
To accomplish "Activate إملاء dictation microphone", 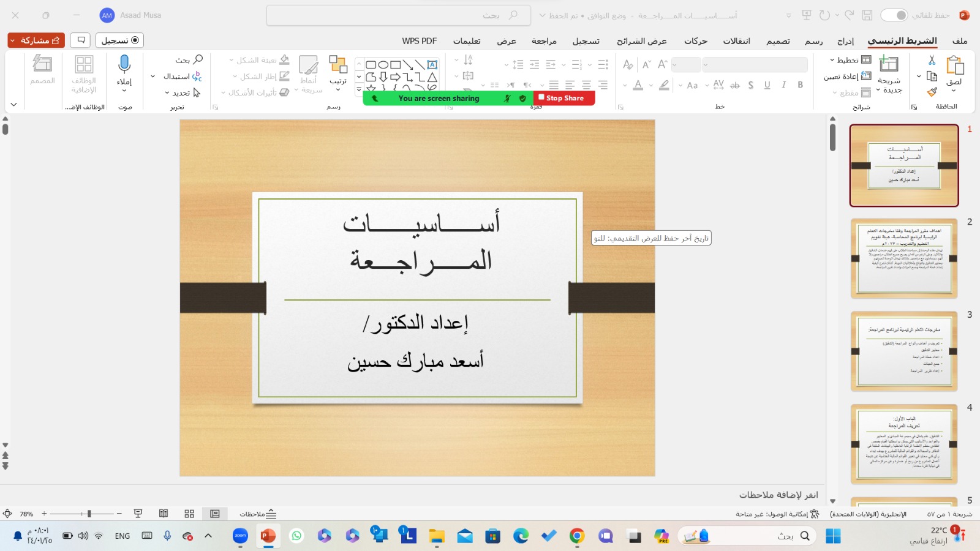I will pyautogui.click(x=124, y=67).
